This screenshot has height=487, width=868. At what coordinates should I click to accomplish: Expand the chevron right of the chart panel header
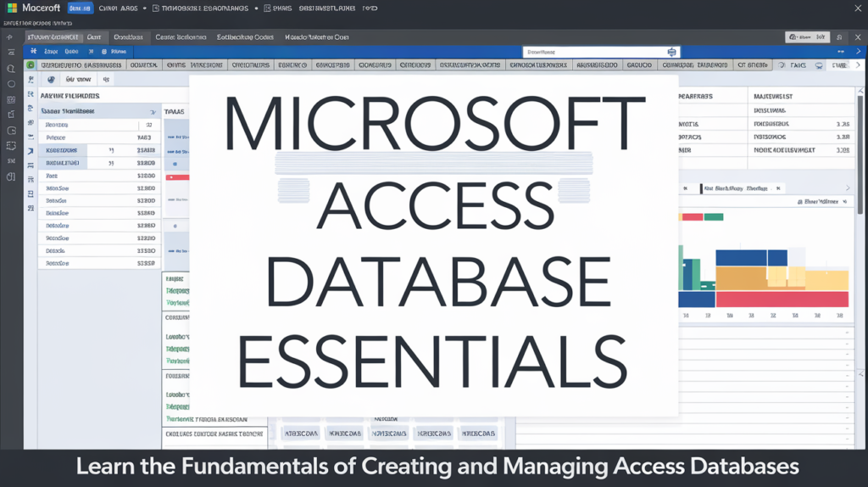click(847, 188)
